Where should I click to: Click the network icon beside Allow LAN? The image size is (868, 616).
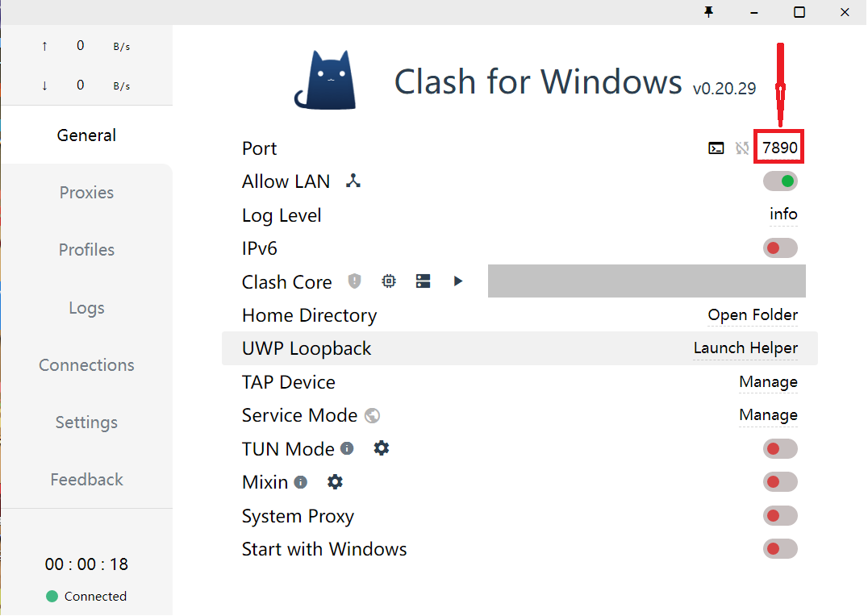(x=353, y=181)
